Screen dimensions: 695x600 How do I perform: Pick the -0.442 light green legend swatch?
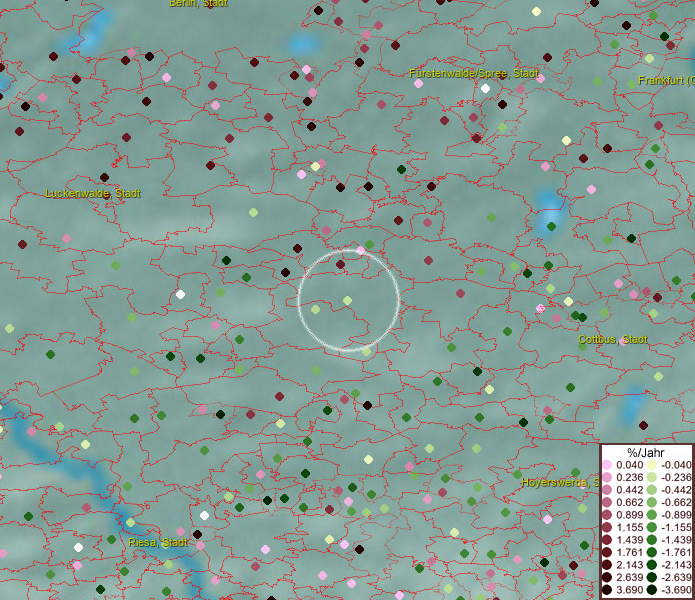coord(652,490)
